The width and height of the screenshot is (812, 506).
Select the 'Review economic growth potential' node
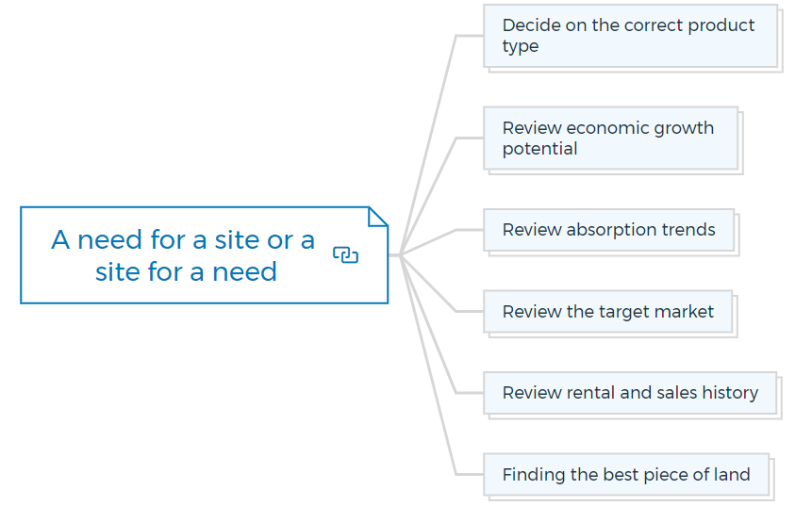(611, 139)
